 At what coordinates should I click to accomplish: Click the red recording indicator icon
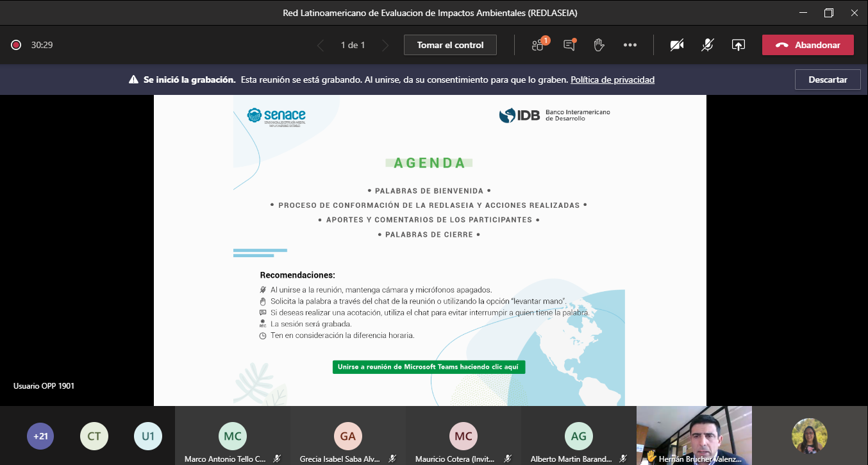point(16,45)
